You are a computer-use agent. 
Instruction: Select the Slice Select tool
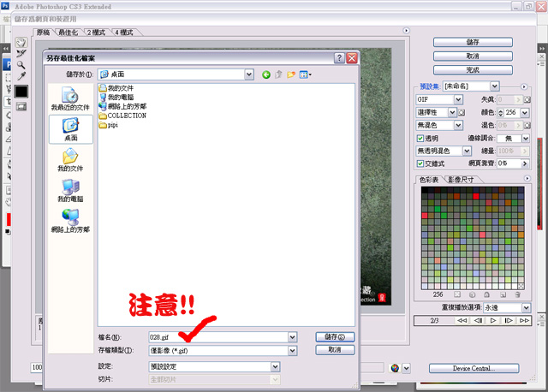(x=21, y=53)
